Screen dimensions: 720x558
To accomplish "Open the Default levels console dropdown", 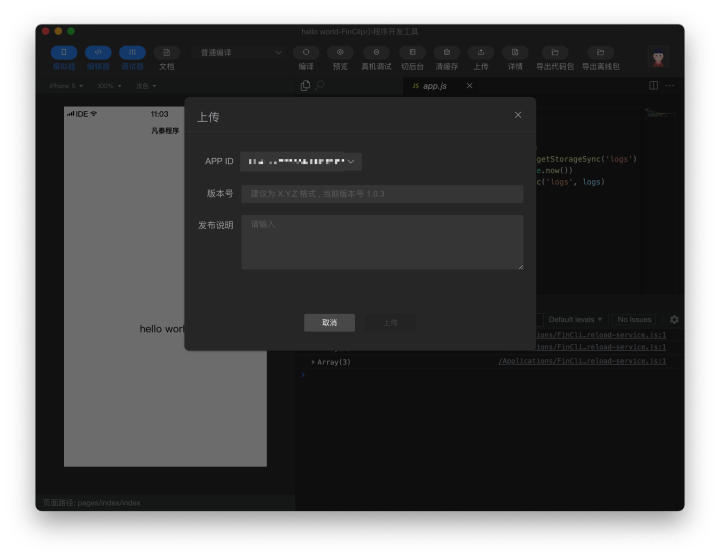I will click(575, 319).
